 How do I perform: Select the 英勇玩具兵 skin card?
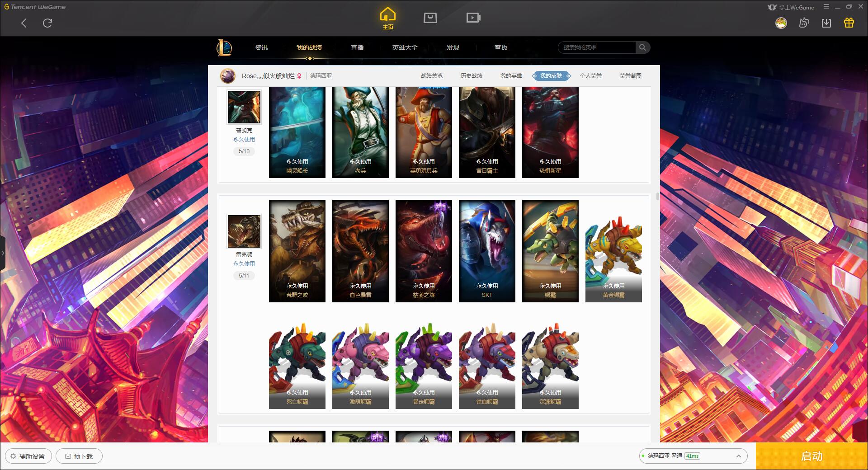(x=424, y=132)
